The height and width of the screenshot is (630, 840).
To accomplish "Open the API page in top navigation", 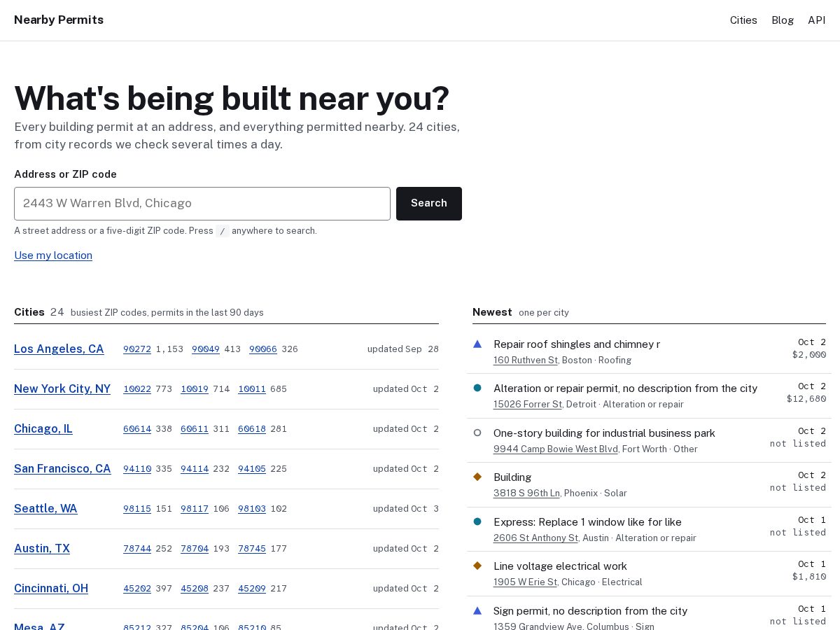I will point(817,20).
